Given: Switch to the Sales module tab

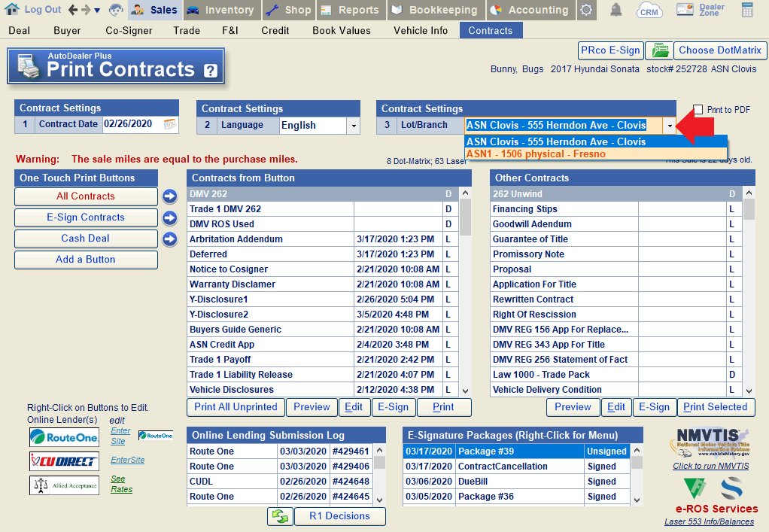Looking at the screenshot, I should click(x=156, y=10).
